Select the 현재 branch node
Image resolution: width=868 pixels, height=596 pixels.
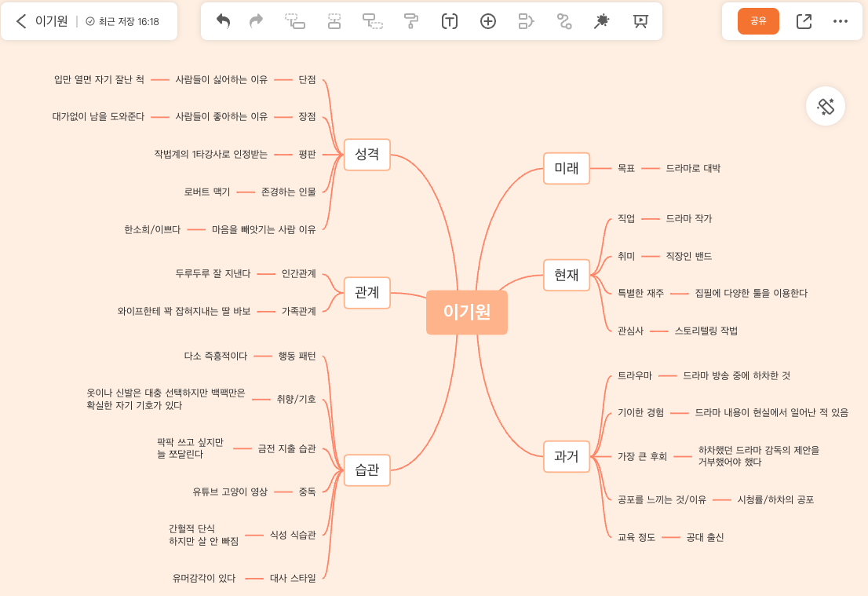[567, 275]
